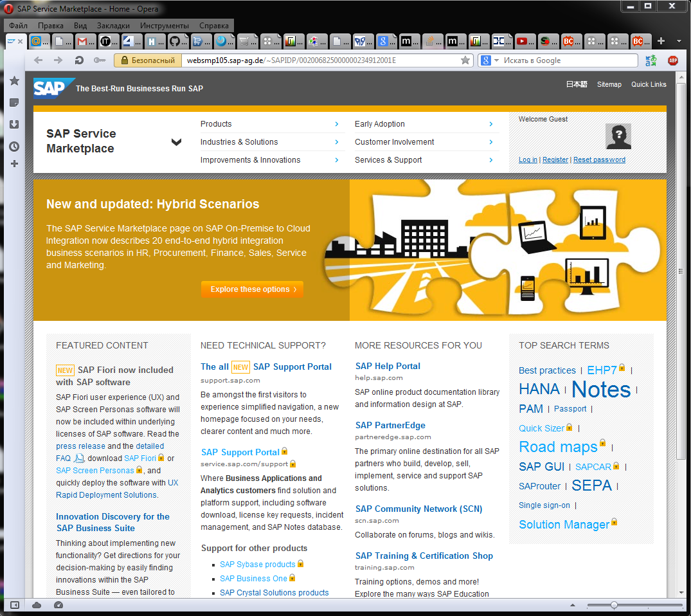Screen dimensions: 691x616
Task: Toggle the panels button in status bar
Action: coord(15,605)
